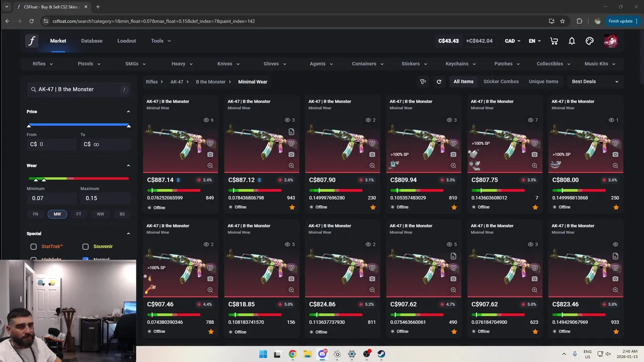This screenshot has width=644, height=362.
Task: Collapse the Price filter section
Action: click(128, 112)
